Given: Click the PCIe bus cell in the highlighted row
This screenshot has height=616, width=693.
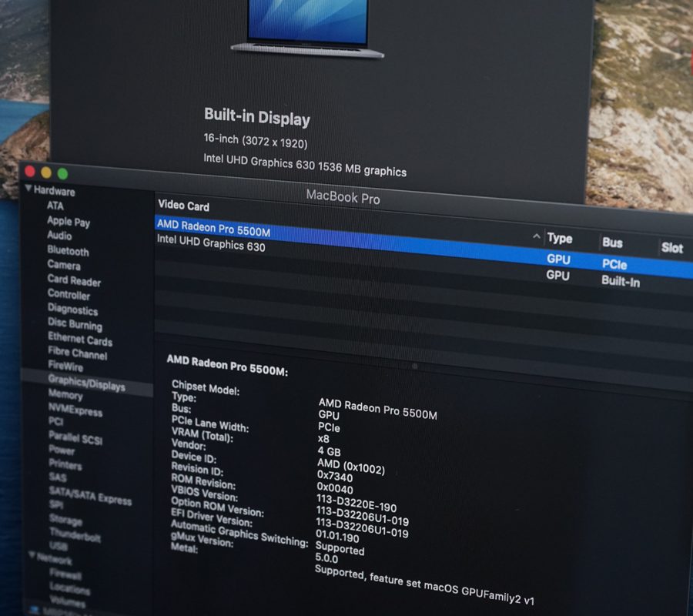Looking at the screenshot, I should pyautogui.click(x=614, y=264).
